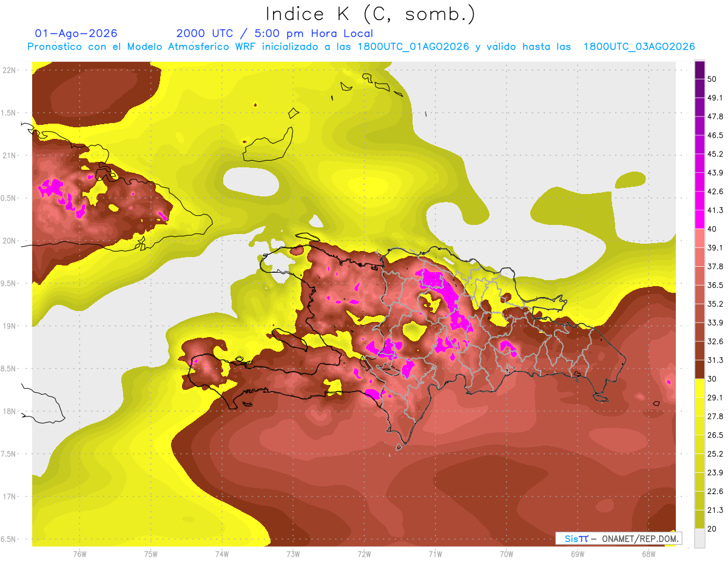This screenshot has width=728, height=562.
Task: Click the bottom legend value 20
Action: pos(713,529)
